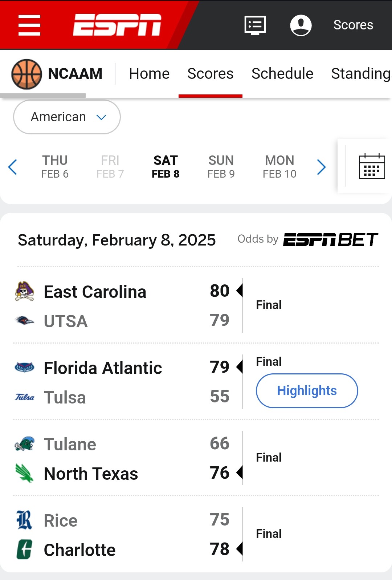Open the hamburger menu
Image resolution: width=392 pixels, height=580 pixels.
(x=29, y=25)
